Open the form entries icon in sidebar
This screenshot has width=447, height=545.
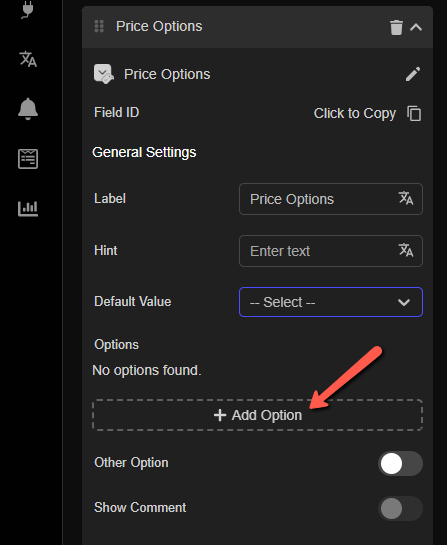coord(28,159)
